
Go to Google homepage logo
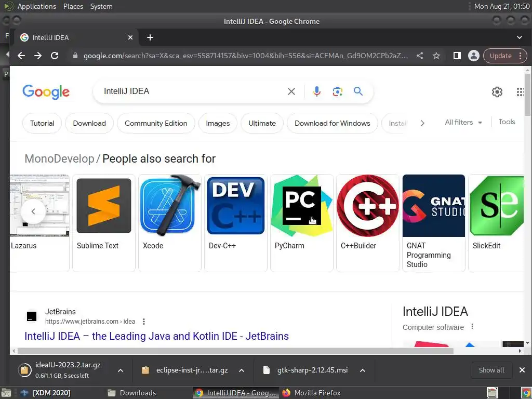(46, 91)
